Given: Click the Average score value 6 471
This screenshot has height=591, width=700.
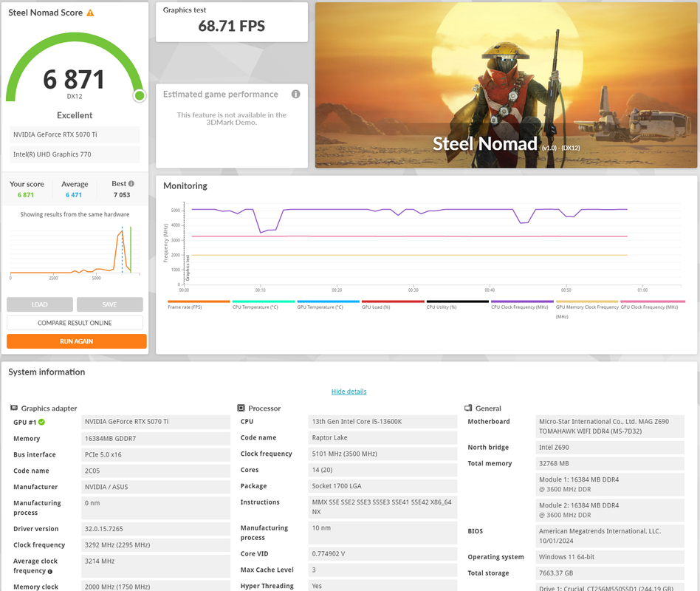Looking at the screenshot, I should (x=74, y=195).
